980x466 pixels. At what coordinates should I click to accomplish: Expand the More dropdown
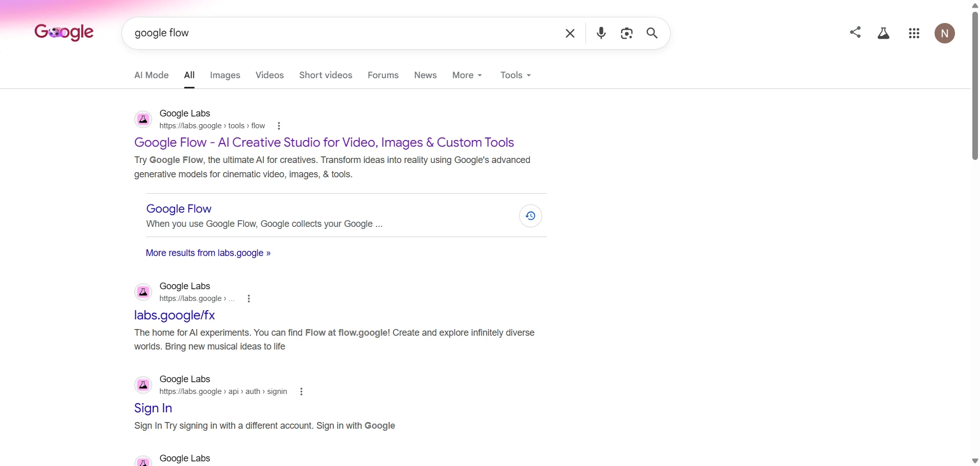[467, 75]
